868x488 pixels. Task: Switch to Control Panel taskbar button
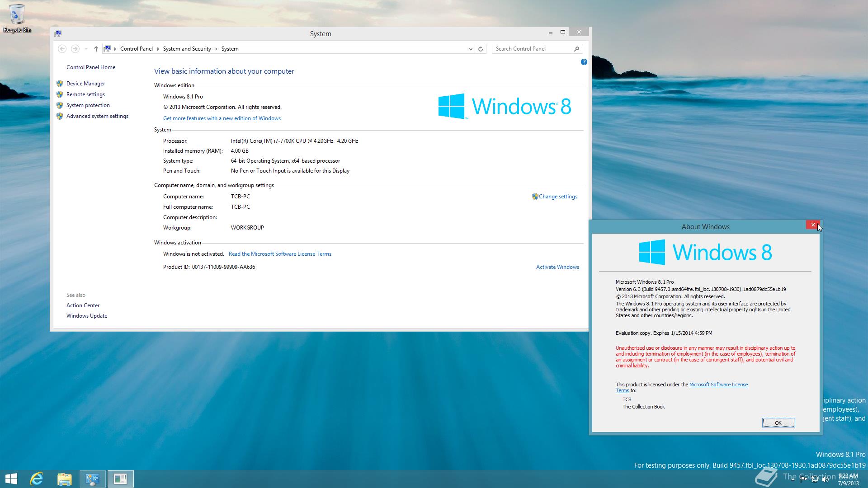pos(93,479)
